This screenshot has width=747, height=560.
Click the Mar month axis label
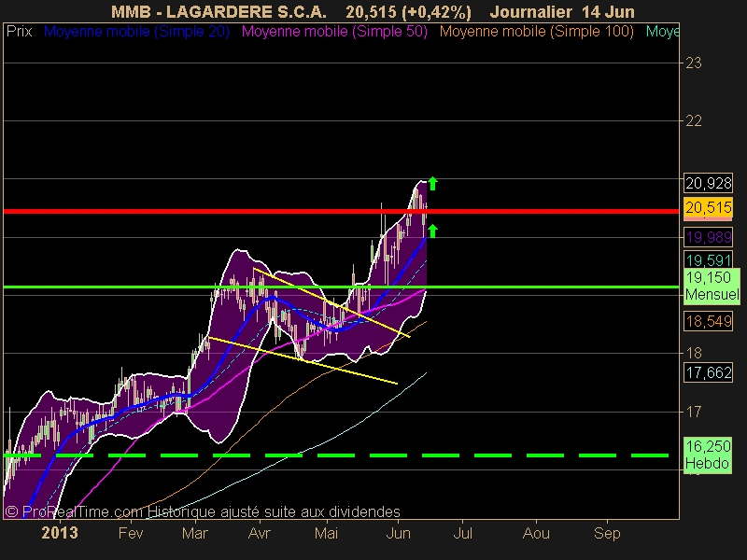click(195, 533)
